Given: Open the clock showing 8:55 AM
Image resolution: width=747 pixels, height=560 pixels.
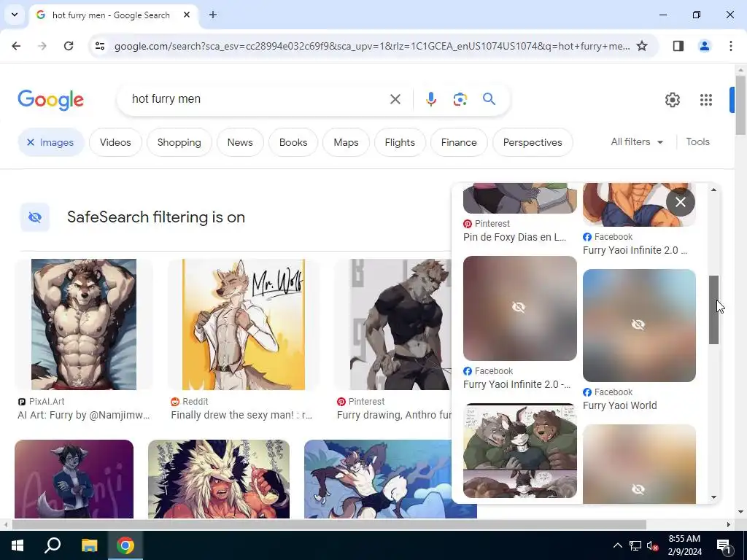Looking at the screenshot, I should pyautogui.click(x=684, y=545).
